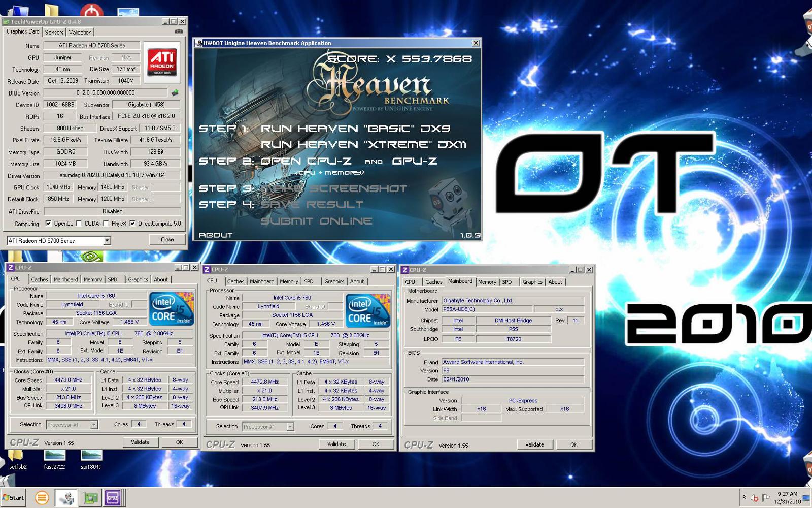The image size is (812, 508).
Task: Click the Z icon in Mainboard CPU-Z title bar
Action: pos(405,270)
